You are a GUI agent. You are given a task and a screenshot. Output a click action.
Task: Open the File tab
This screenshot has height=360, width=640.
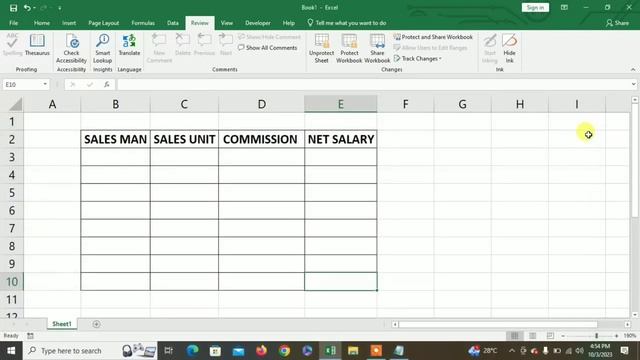[x=13, y=23]
